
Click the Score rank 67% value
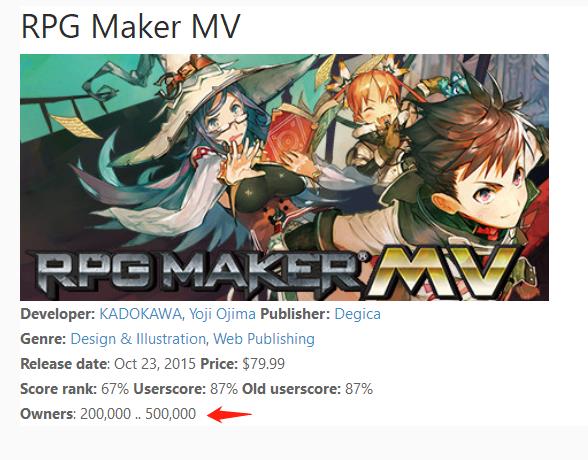115,389
